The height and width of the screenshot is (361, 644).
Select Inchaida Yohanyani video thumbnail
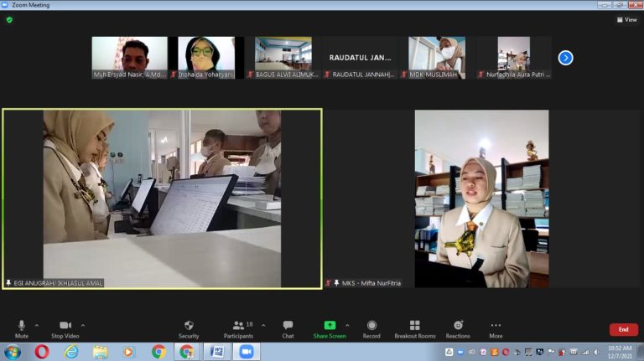pos(206,58)
